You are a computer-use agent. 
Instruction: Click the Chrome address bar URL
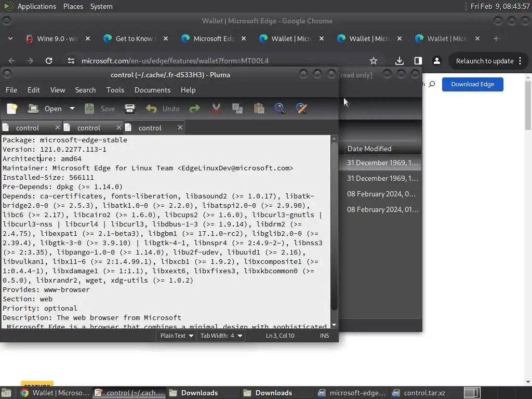tap(175, 61)
